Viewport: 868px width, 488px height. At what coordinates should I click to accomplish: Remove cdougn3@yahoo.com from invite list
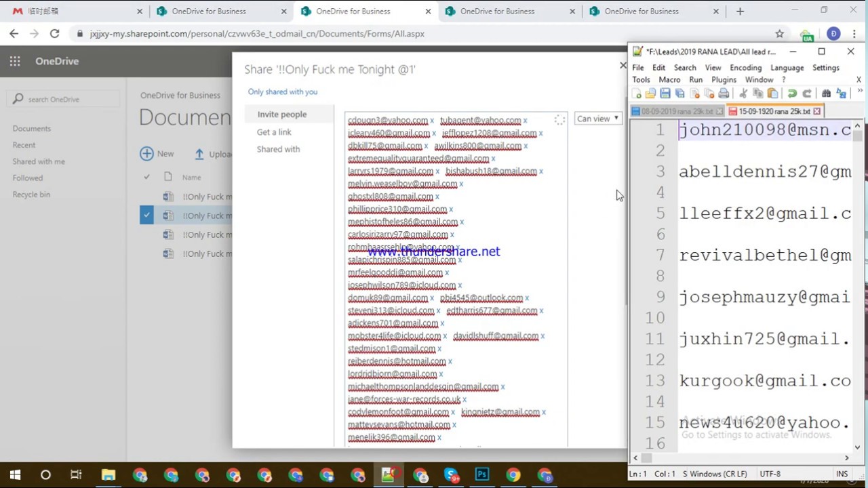point(432,121)
